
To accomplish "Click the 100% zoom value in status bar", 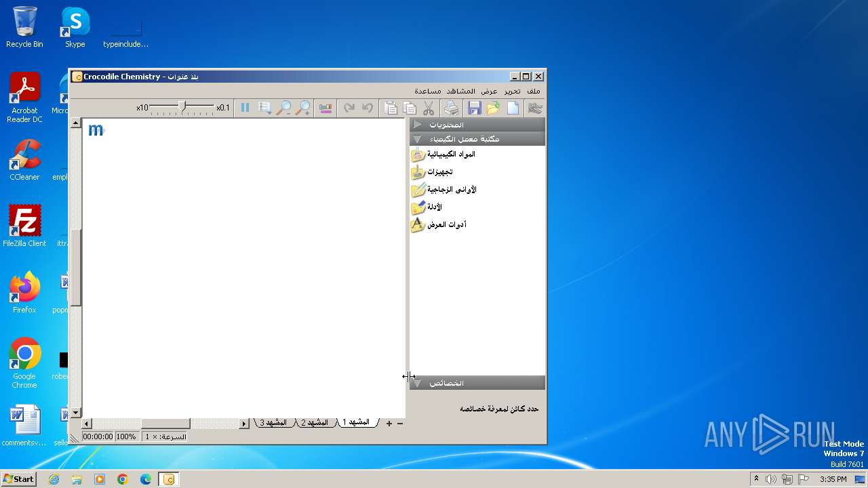I will [126, 436].
